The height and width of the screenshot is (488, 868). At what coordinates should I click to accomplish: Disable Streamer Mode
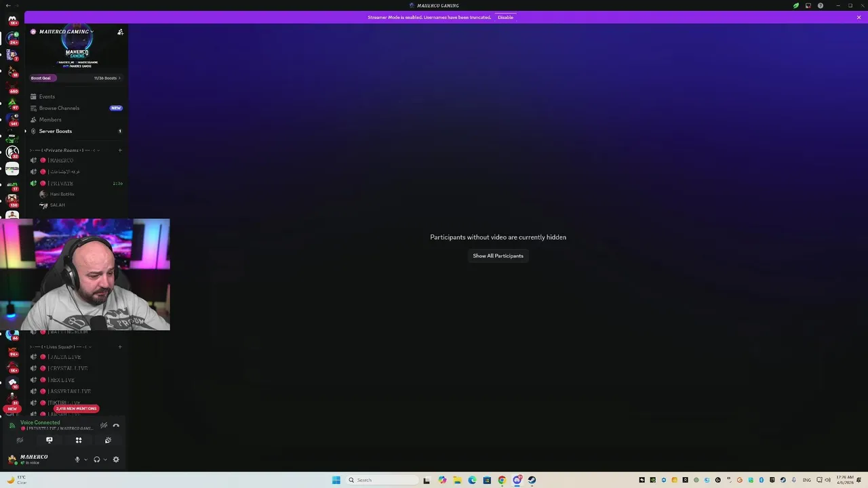505,17
